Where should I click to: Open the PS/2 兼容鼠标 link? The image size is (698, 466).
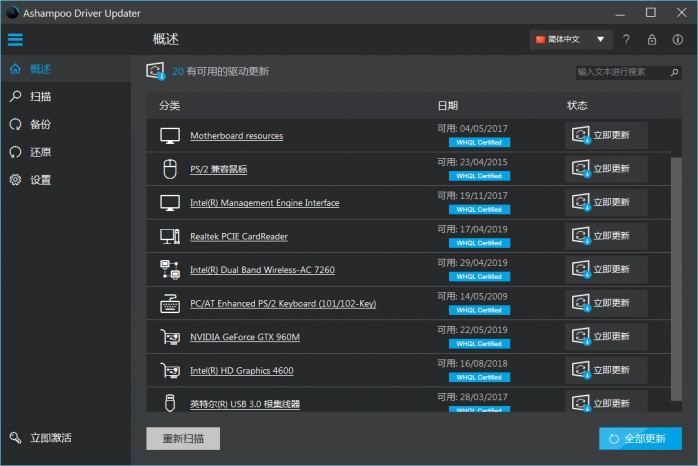pos(219,169)
